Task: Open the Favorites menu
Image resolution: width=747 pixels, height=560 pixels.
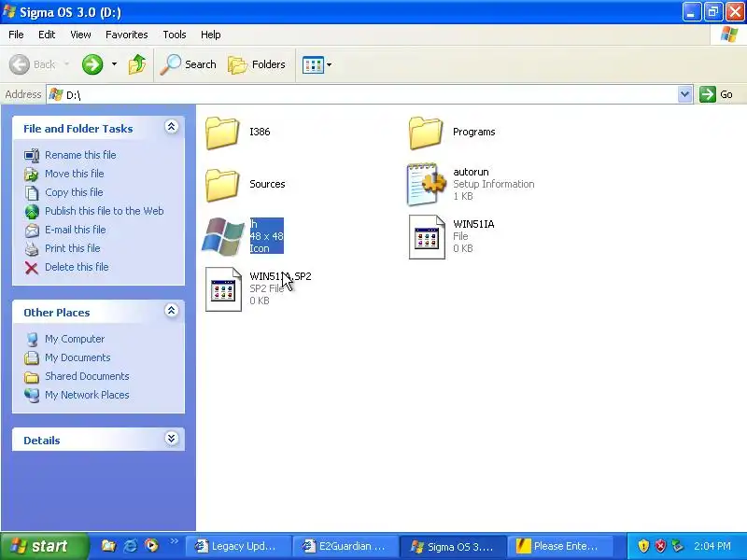Action: (127, 35)
